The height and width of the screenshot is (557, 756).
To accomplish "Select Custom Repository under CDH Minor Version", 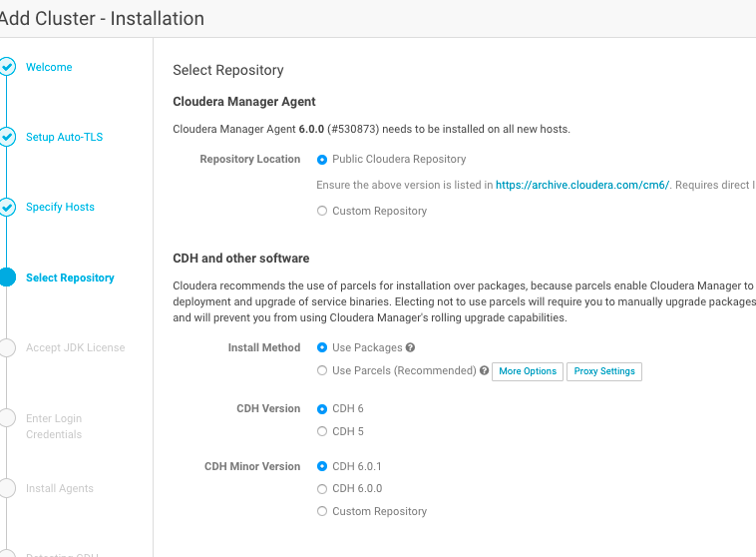I will [322, 512].
